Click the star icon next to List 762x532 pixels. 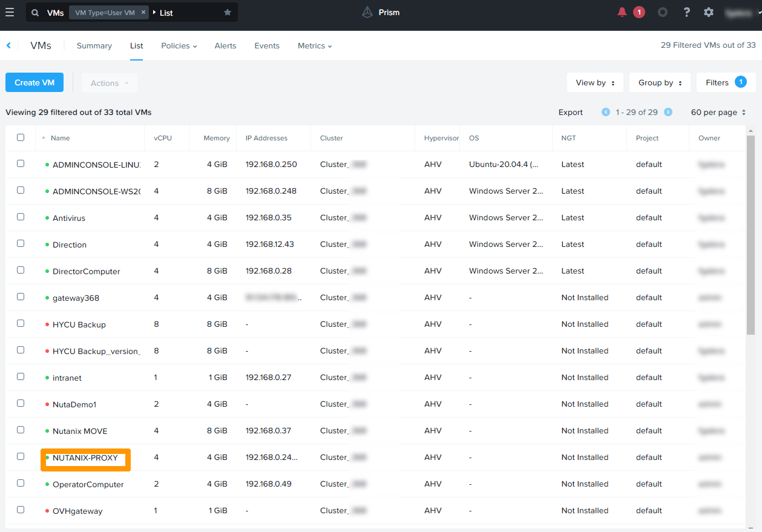[226, 11]
